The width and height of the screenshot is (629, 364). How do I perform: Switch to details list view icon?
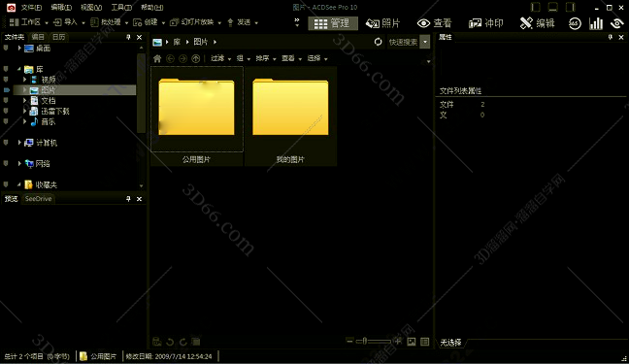tap(425, 342)
